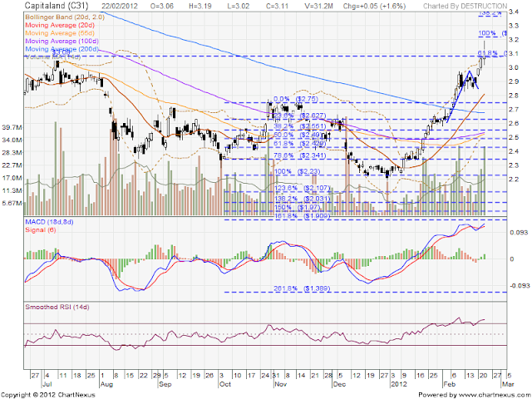Click the 78.6% ($2.341) Fibonacci label
532x399 pixels.
(x=300, y=155)
